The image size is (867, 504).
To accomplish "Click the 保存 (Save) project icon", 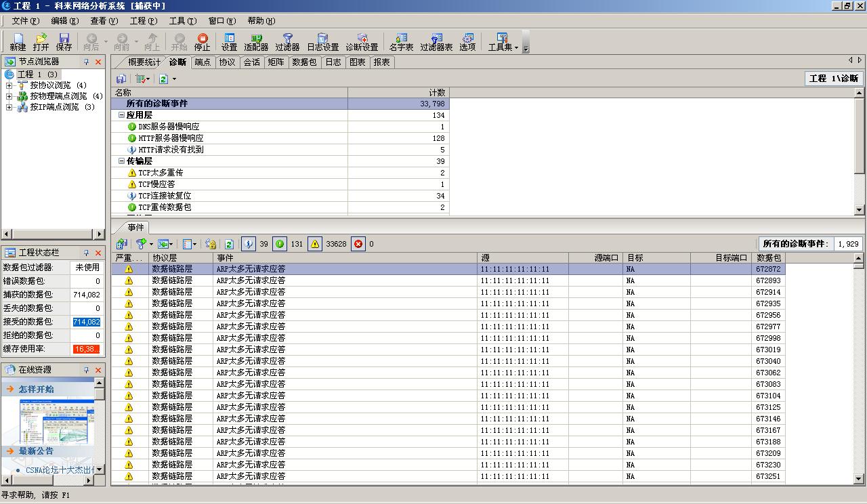I will click(64, 42).
